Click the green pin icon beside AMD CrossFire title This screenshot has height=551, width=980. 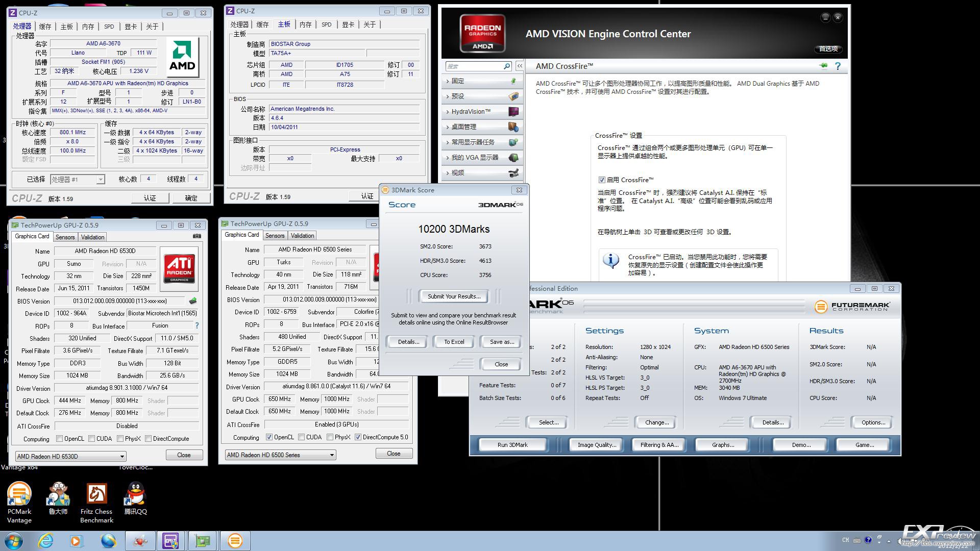pyautogui.click(x=823, y=66)
